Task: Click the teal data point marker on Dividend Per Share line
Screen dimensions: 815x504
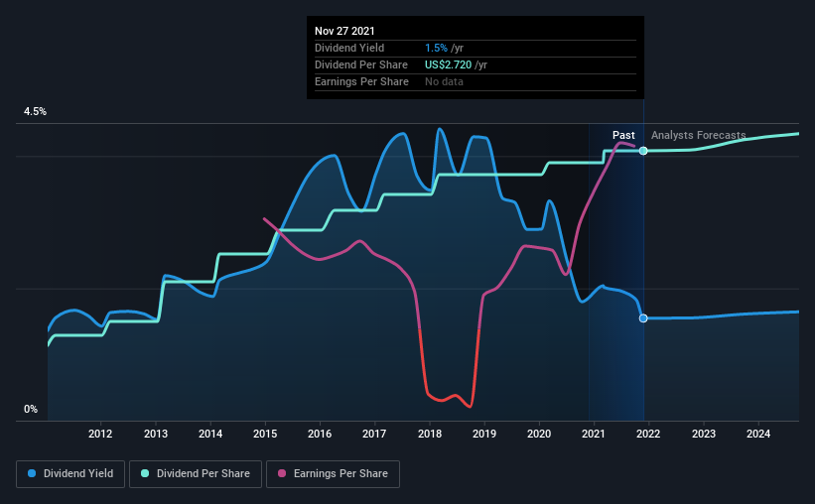Action: point(643,151)
